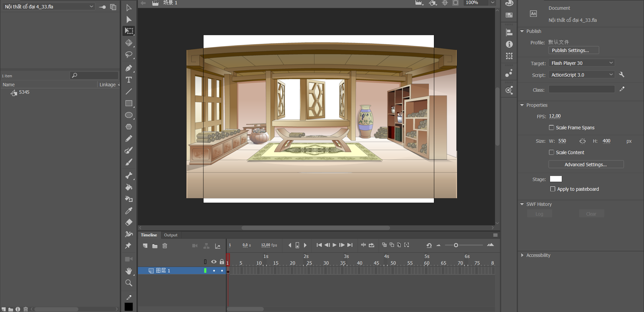Viewport: 644px width, 312px height.
Task: Delete the layer with timeline trash icon
Action: click(x=165, y=246)
